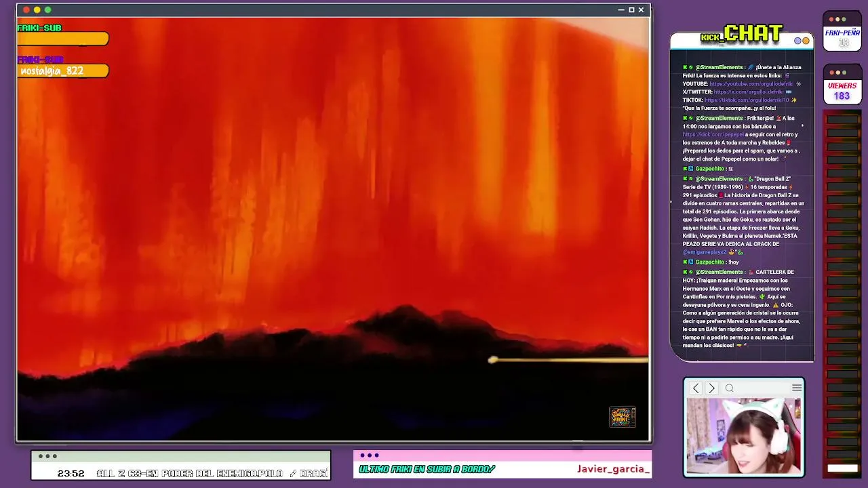Viewport: 868px width, 488px height.
Task: Click the orange dot in the chat header
Action: (x=806, y=41)
